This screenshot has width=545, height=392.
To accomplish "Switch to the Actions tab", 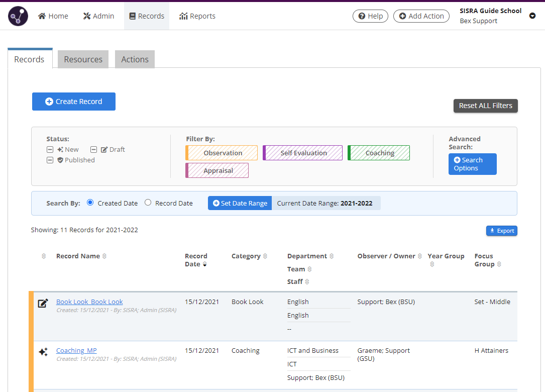I will tap(135, 59).
